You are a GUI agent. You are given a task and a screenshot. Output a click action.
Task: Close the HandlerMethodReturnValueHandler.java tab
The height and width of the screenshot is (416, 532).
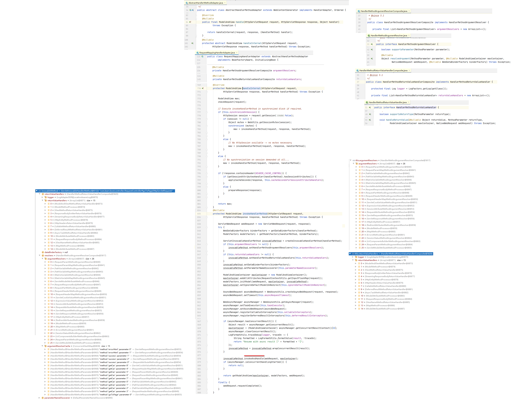coord(408,102)
